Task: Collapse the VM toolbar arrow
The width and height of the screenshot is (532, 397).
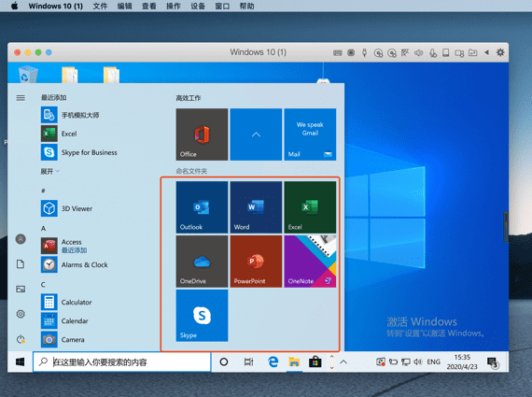Action: [487, 52]
